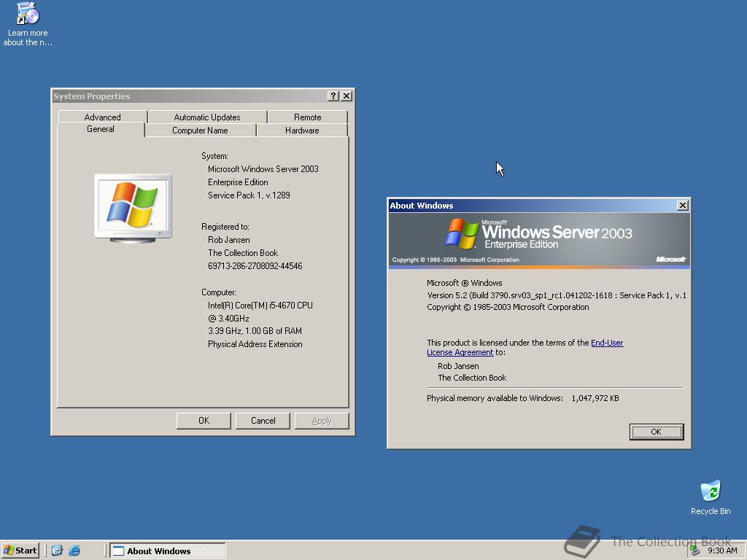
Task: Select the General tab
Action: point(101,129)
